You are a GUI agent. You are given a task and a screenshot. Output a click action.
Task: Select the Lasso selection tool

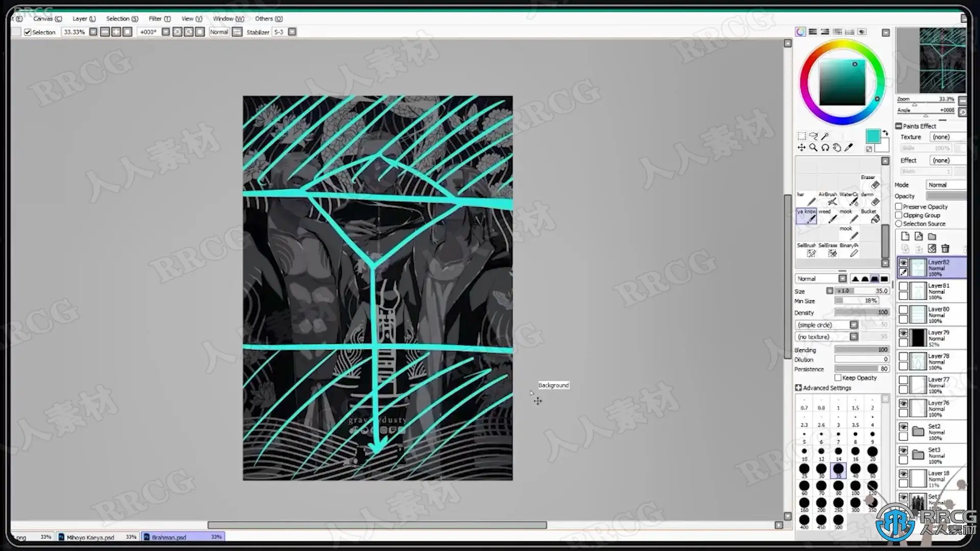813,136
